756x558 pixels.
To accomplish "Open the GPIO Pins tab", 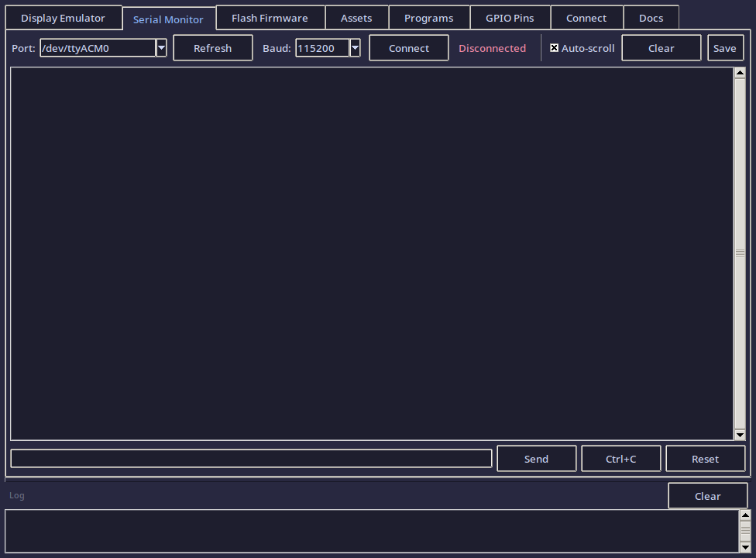I will pos(510,17).
